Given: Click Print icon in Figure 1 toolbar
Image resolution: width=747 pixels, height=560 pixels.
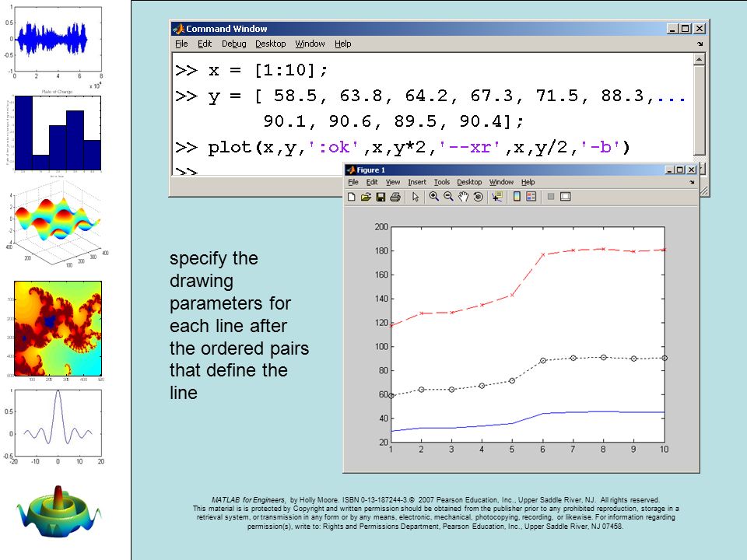Looking at the screenshot, I should click(395, 197).
